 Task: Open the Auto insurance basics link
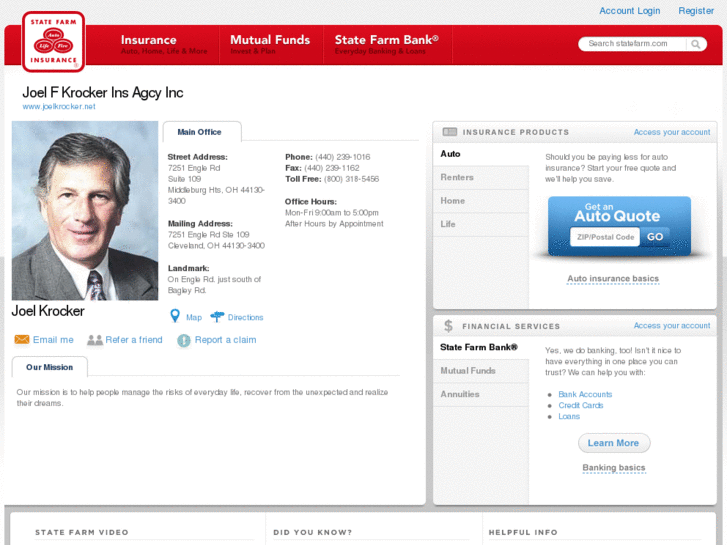point(613,278)
